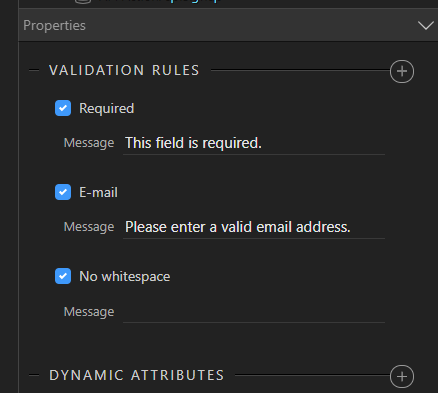Viewport: 438px width, 393px height.
Task: Edit the 'This field is required.' message field
Action: click(254, 143)
